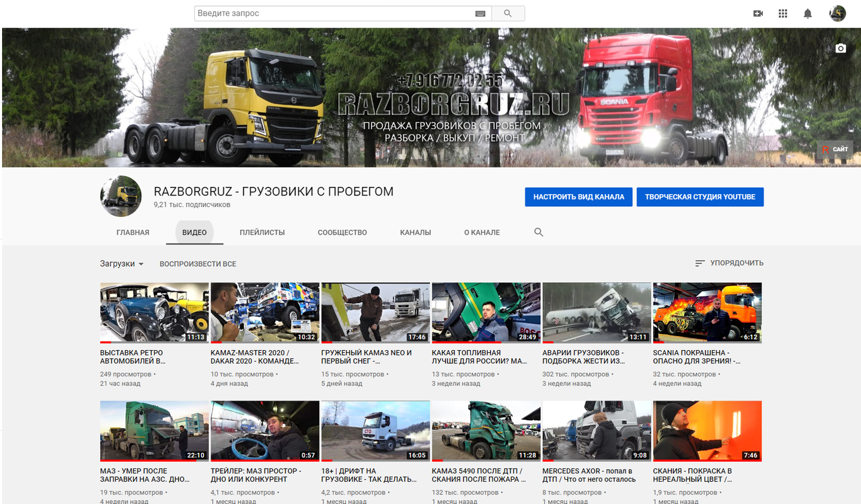Open the channel search magnifier next to tabs

(538, 232)
